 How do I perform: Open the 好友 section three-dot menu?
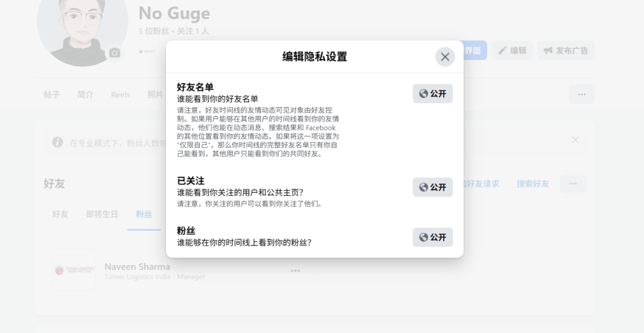[572, 184]
